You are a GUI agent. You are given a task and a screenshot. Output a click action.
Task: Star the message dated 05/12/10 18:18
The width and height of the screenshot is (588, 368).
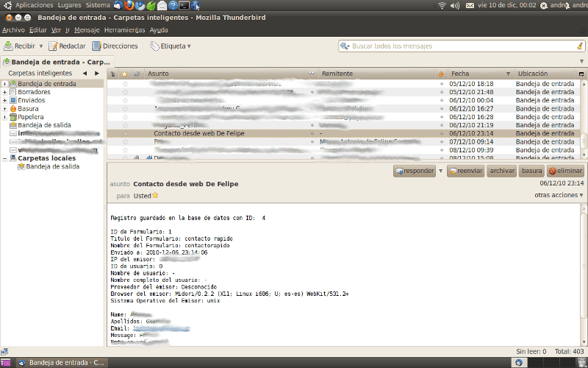tap(125, 84)
